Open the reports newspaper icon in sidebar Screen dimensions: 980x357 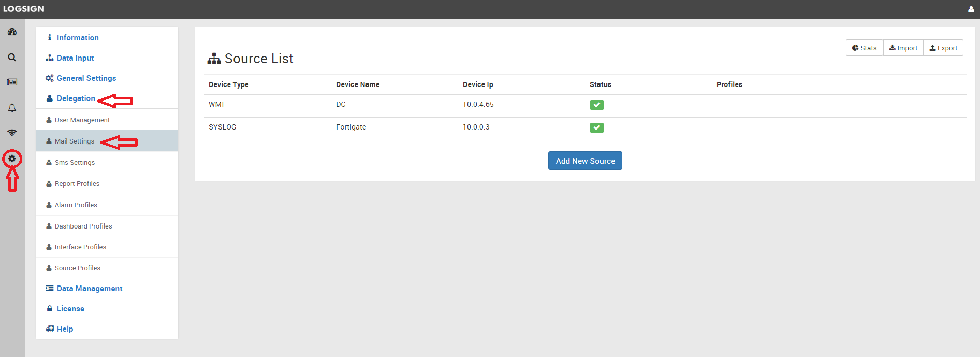point(12,82)
